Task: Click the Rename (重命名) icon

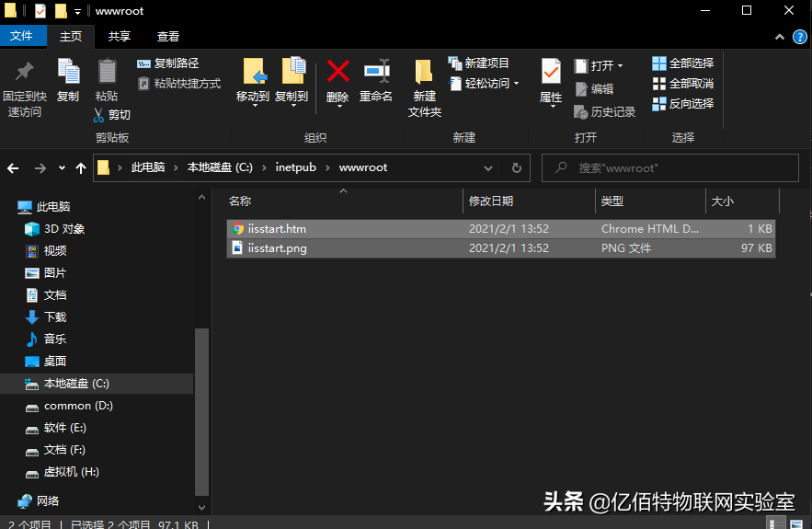Action: 375,72
